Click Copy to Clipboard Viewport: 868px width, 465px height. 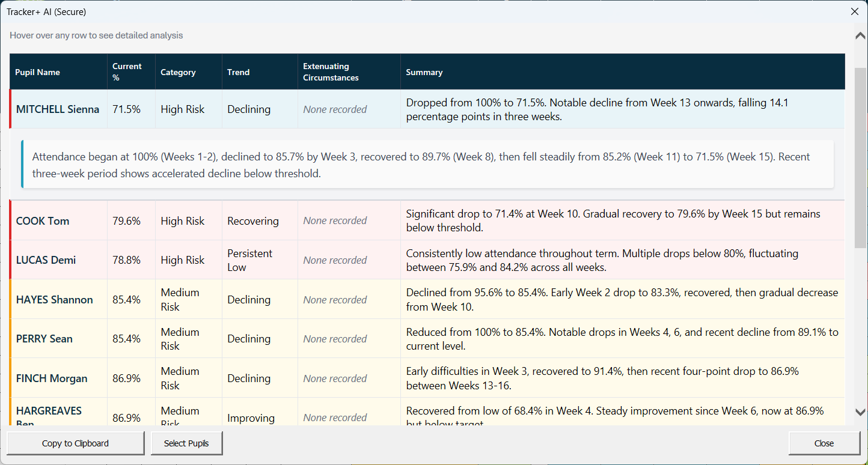pos(75,443)
